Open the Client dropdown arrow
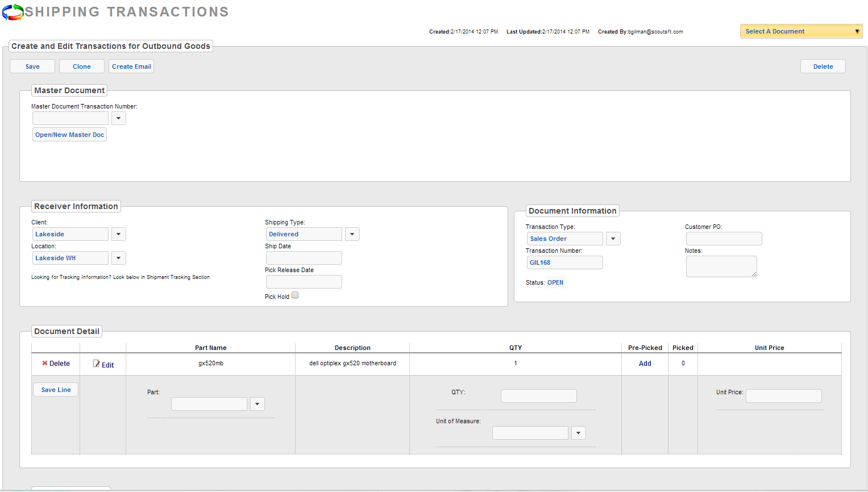The width and height of the screenshot is (868, 492). click(118, 234)
